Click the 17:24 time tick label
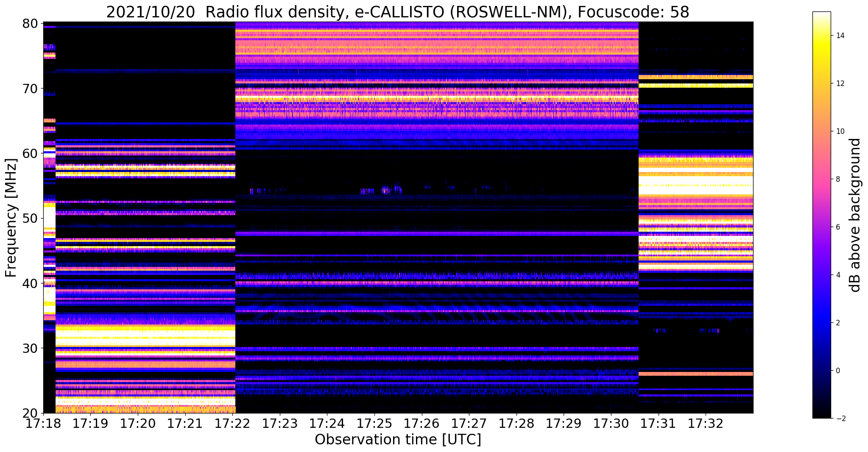Screen dimensions: 868x452 (x=327, y=424)
